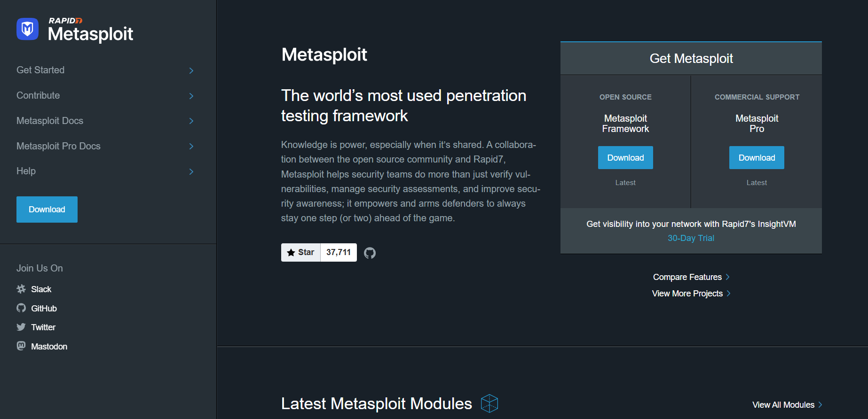Click the InsightVM visibility promo text
868x419 pixels.
(x=691, y=224)
